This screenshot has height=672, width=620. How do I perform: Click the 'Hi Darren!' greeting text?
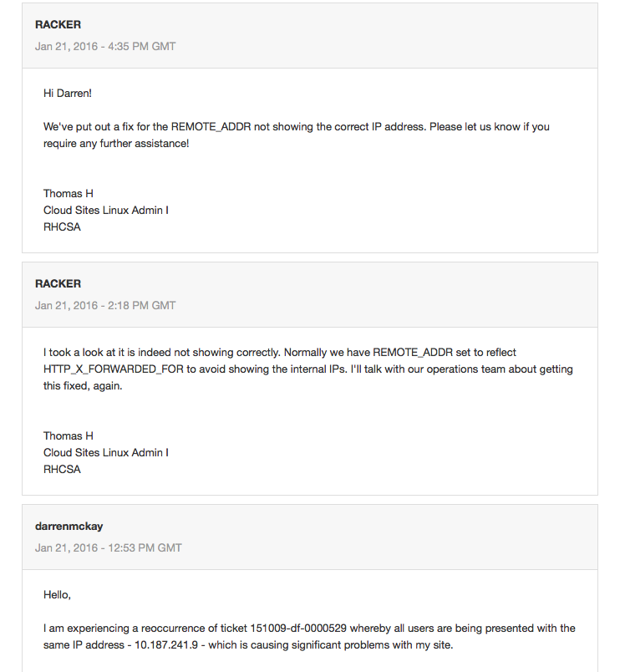68,94
